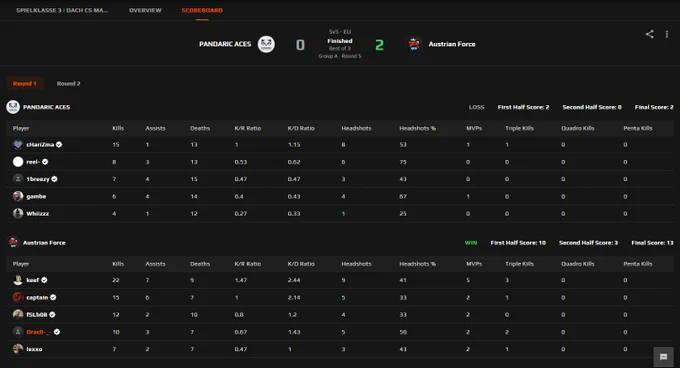This screenshot has width=680, height=368.
Task: Click verified badge next to koef
Action: pos(44,280)
